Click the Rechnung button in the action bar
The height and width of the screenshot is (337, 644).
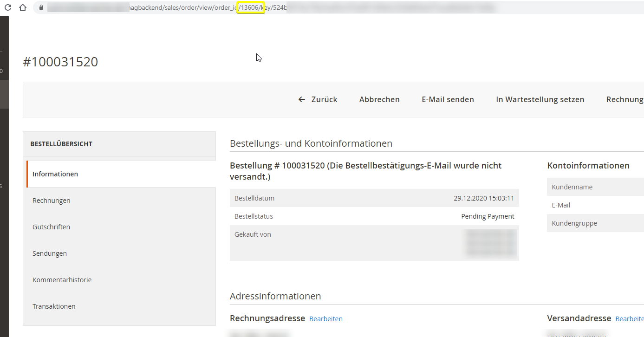[x=624, y=99]
